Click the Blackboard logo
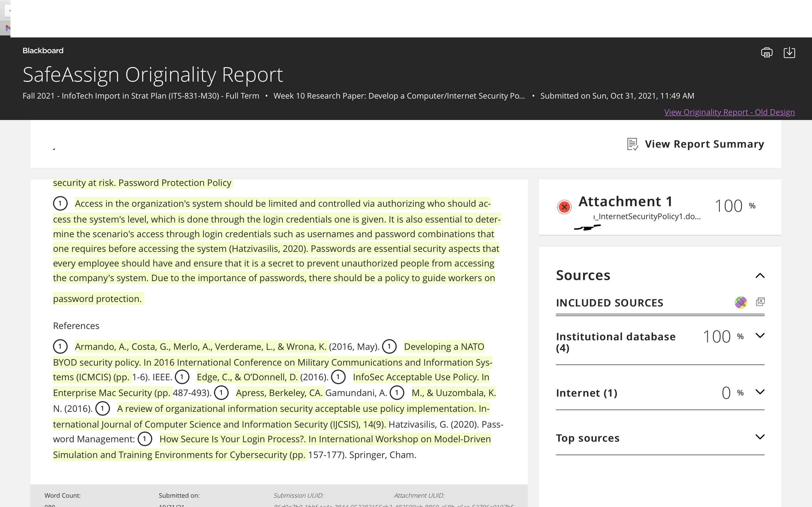Screen dimensions: 812x507 coord(43,51)
